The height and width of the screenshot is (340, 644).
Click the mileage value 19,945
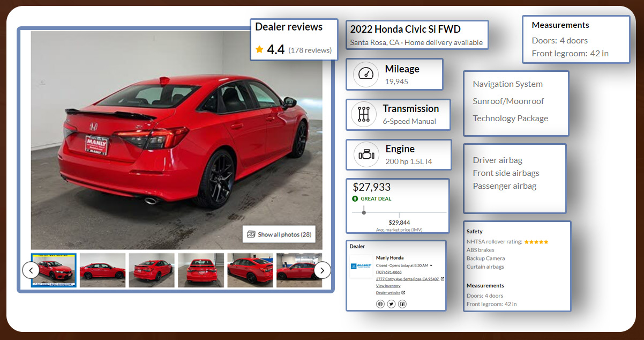coord(396,82)
